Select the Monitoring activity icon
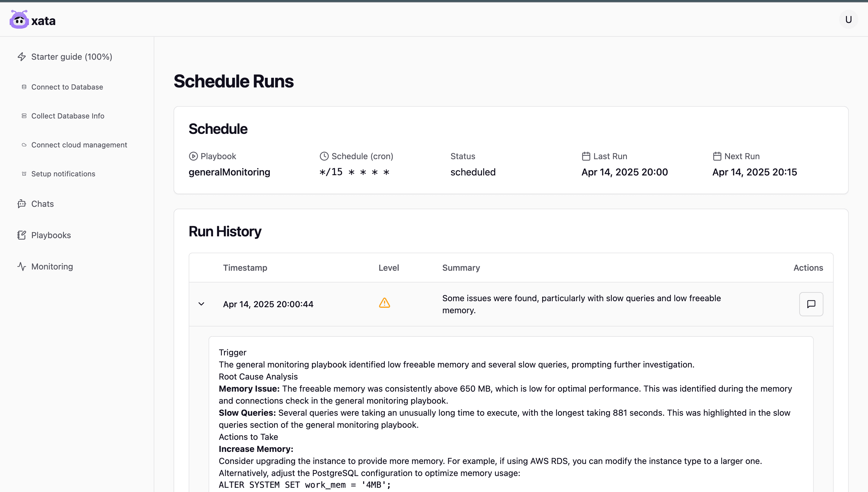 (21, 266)
